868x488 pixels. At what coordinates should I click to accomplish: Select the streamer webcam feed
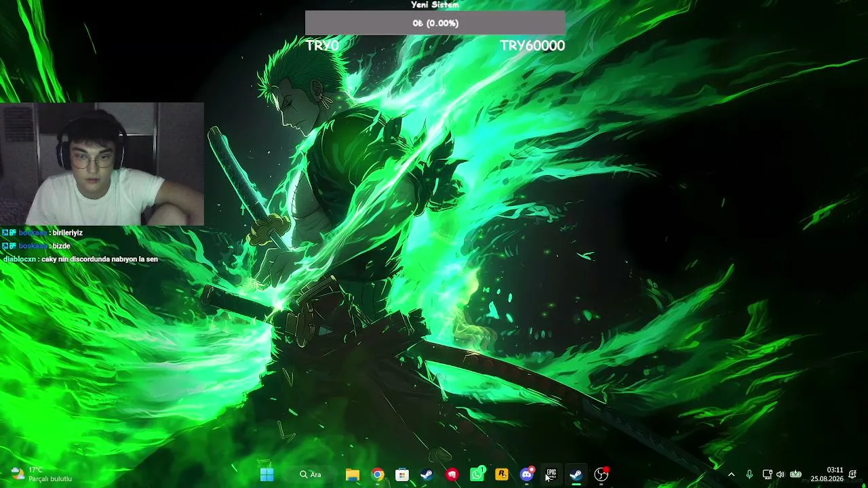[102, 164]
